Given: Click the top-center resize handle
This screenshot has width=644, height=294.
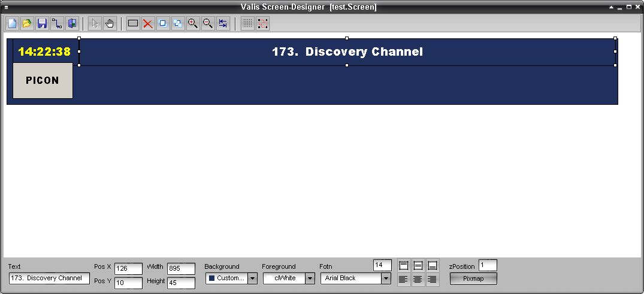Looking at the screenshot, I should tap(347, 38).
